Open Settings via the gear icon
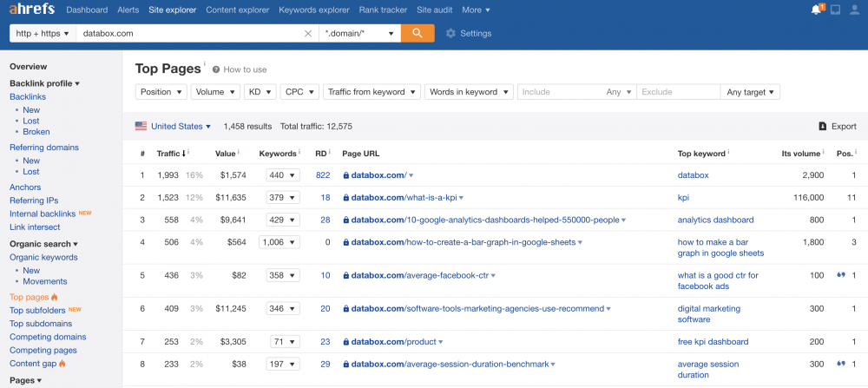This screenshot has height=388, width=868. (x=450, y=34)
